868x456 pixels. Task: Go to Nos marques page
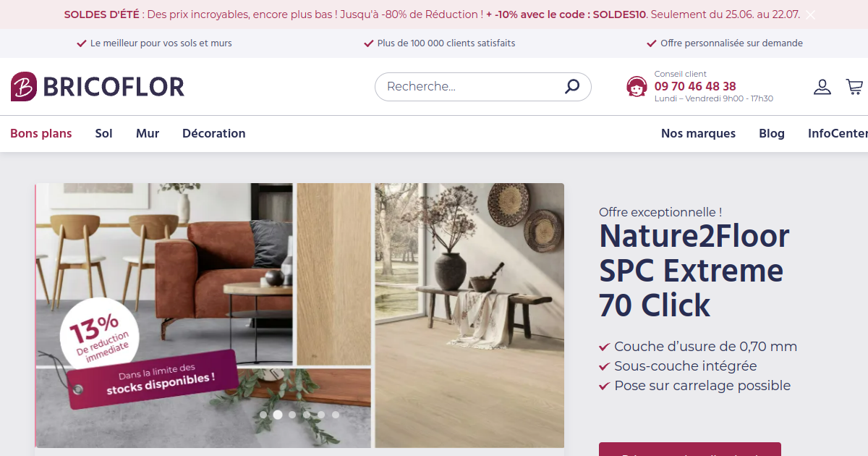(698, 133)
